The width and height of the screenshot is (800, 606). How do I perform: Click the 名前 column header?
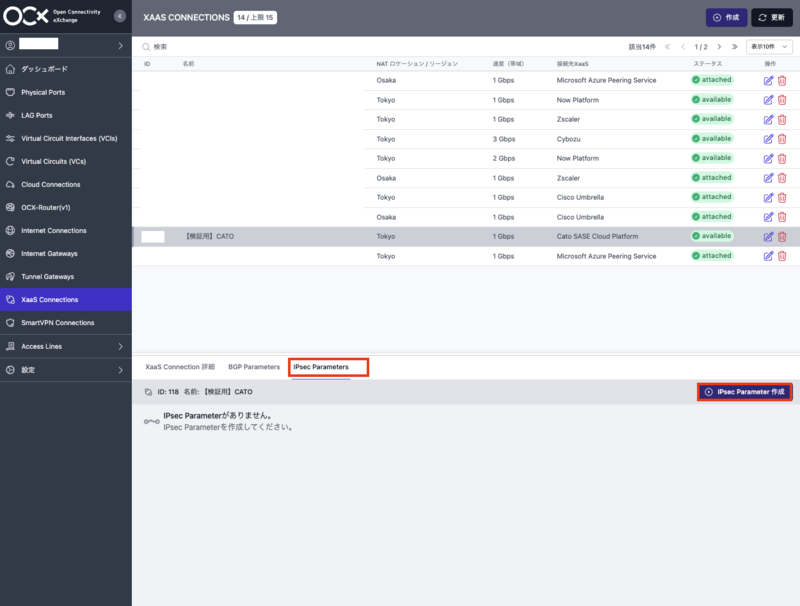pos(188,64)
